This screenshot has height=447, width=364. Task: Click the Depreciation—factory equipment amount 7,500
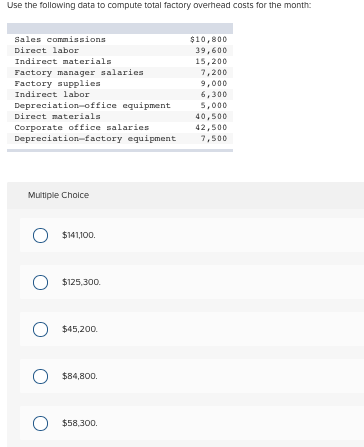[x=214, y=139]
